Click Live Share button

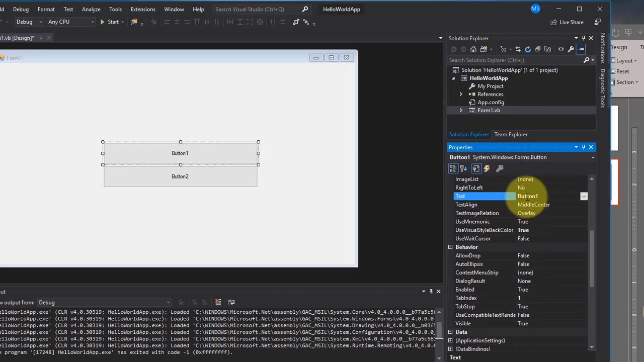(567, 22)
